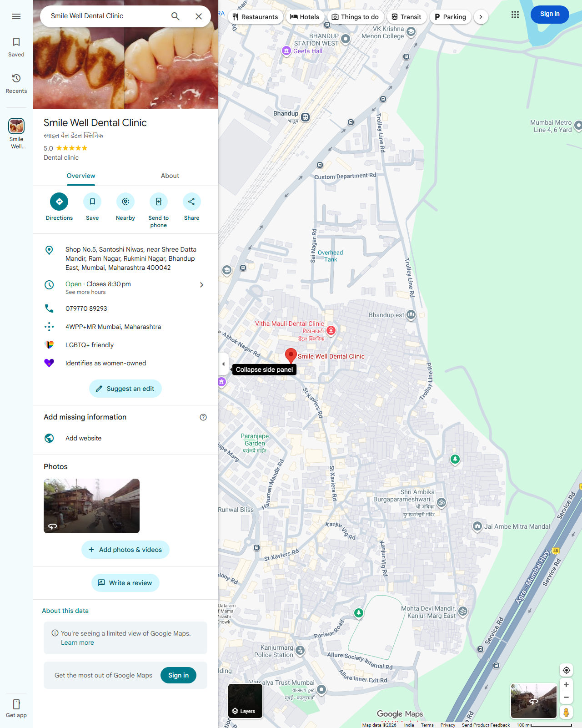This screenshot has height=728, width=582.
Task: Open Google apps grid icon
Action: tap(515, 15)
